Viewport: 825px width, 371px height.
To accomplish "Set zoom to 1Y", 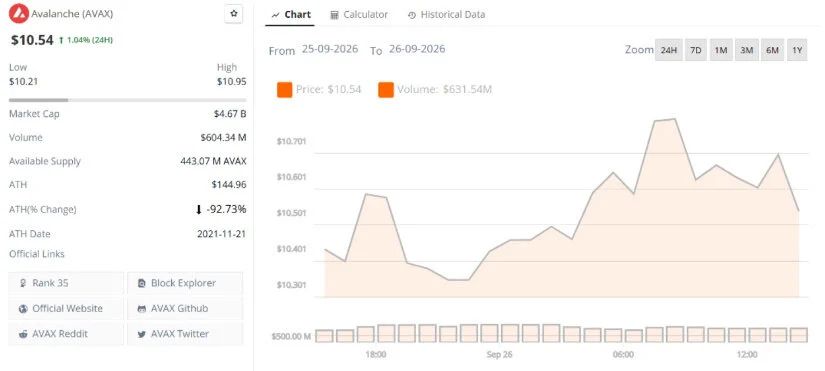I will [797, 51].
